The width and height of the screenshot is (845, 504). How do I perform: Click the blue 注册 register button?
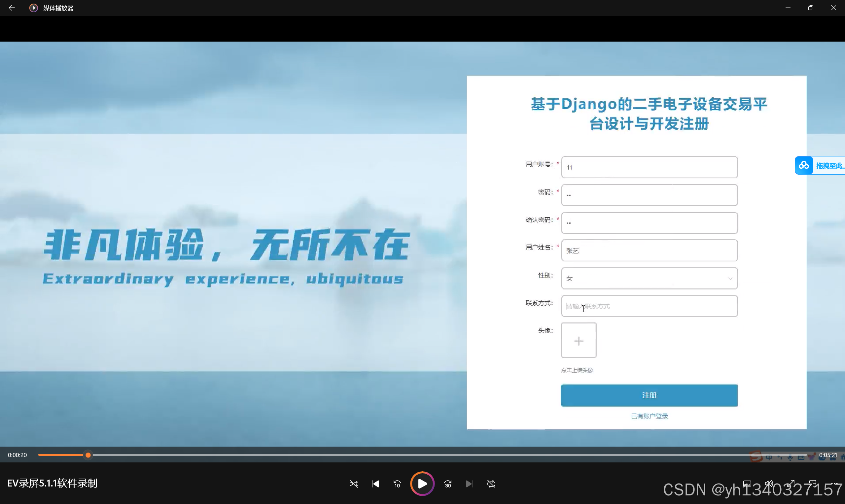tap(649, 395)
